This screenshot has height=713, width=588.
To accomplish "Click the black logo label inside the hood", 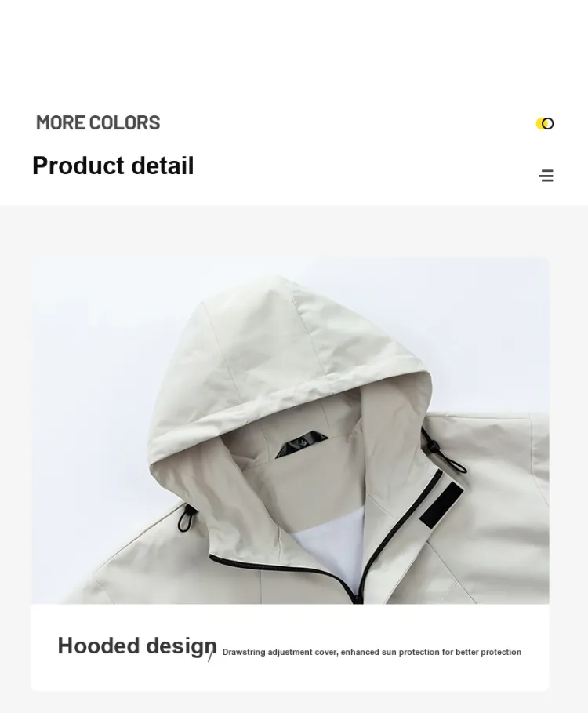I will coord(301,443).
